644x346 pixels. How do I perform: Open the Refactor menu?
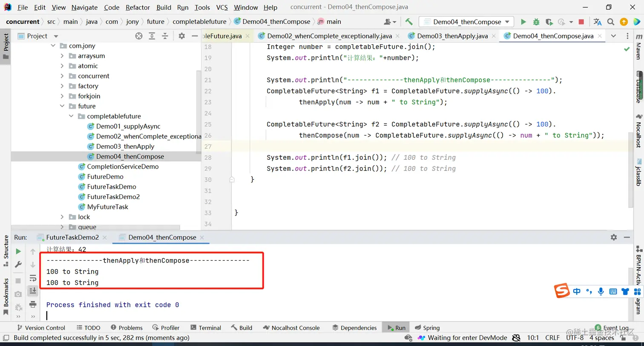[138, 7]
